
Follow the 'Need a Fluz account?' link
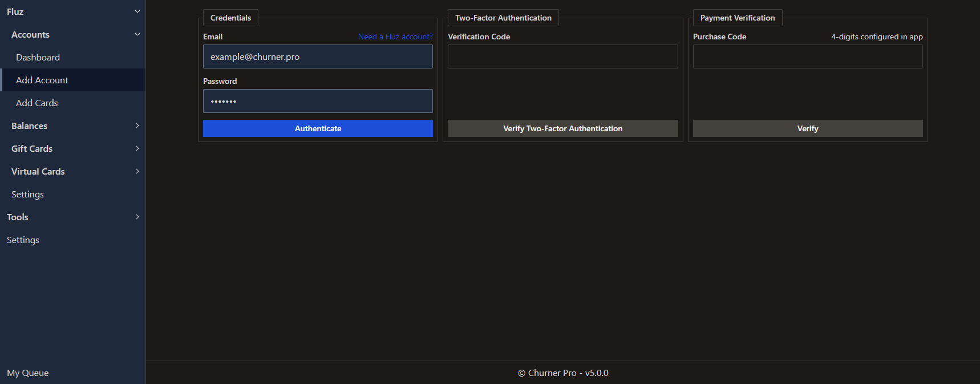tap(395, 37)
